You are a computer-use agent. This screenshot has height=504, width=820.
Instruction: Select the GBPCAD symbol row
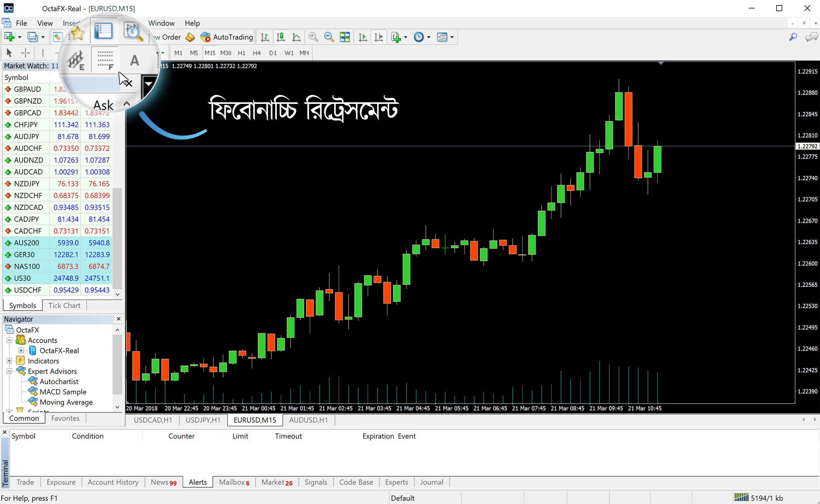57,113
